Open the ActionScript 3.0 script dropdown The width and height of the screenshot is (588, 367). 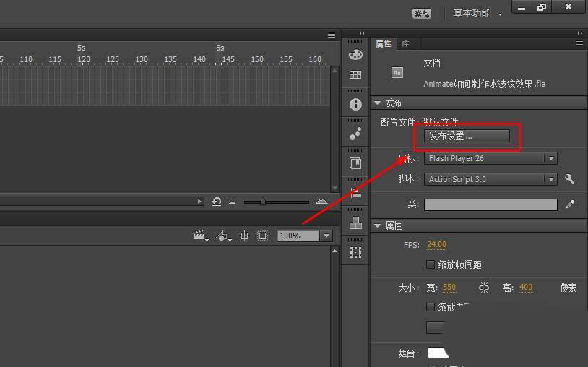pyautogui.click(x=490, y=179)
